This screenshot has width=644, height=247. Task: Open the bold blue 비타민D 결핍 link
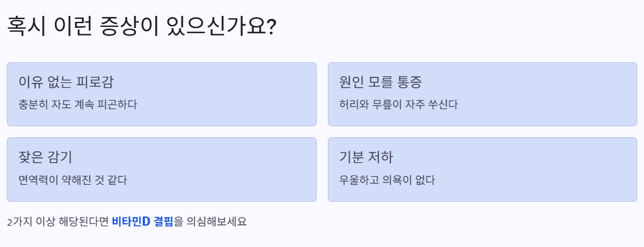point(143,221)
